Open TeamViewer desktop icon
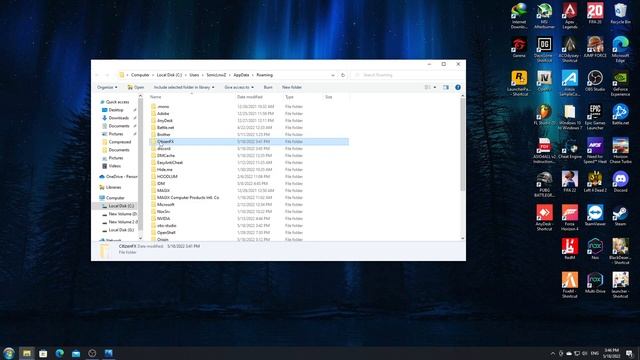640x360 pixels. [595, 216]
